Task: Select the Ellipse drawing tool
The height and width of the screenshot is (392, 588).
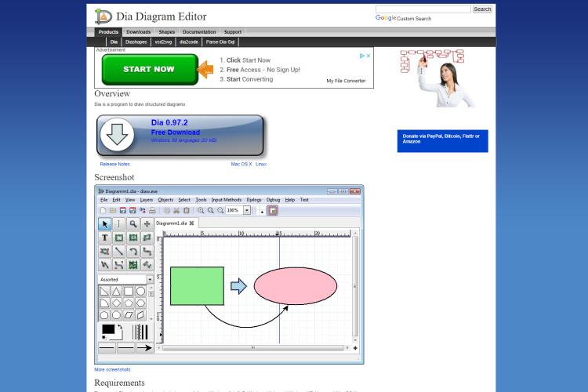Action: click(132, 238)
